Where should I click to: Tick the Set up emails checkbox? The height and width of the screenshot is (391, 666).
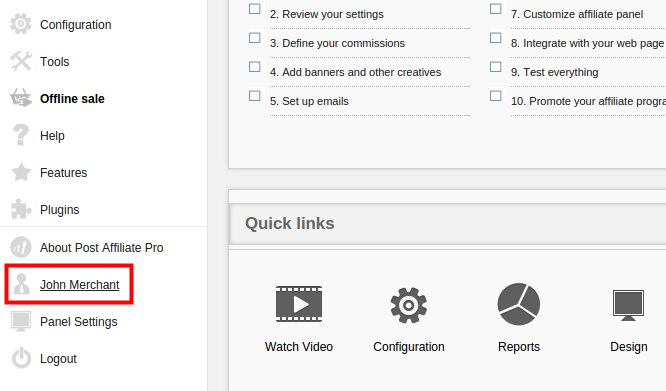pyautogui.click(x=254, y=96)
